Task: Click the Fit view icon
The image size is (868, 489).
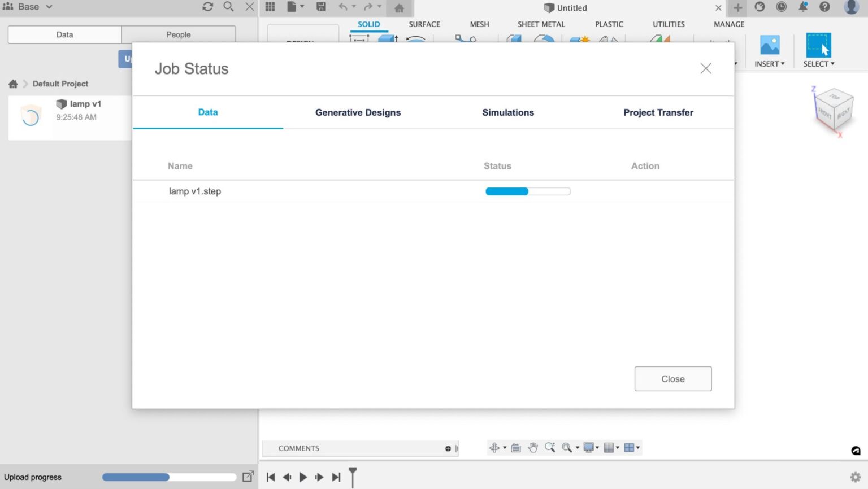Action: click(x=566, y=447)
